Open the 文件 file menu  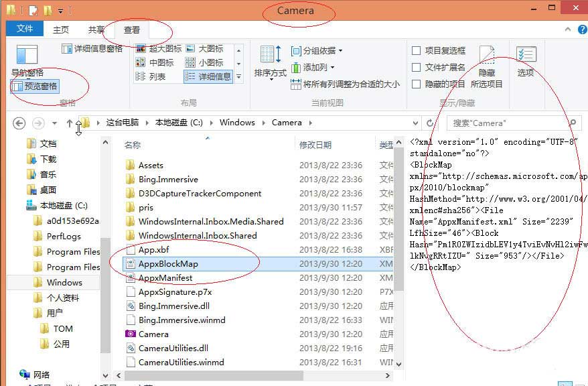[x=25, y=29]
